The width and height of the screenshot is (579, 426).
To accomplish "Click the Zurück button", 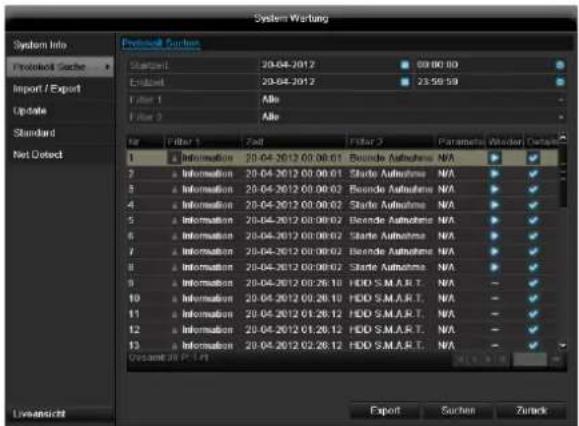I will point(531,410).
